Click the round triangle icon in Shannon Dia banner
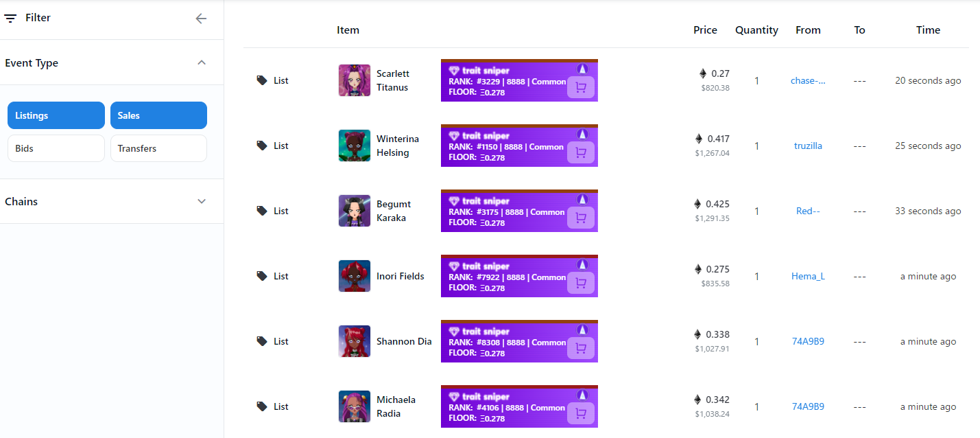980x438 pixels. (582, 330)
